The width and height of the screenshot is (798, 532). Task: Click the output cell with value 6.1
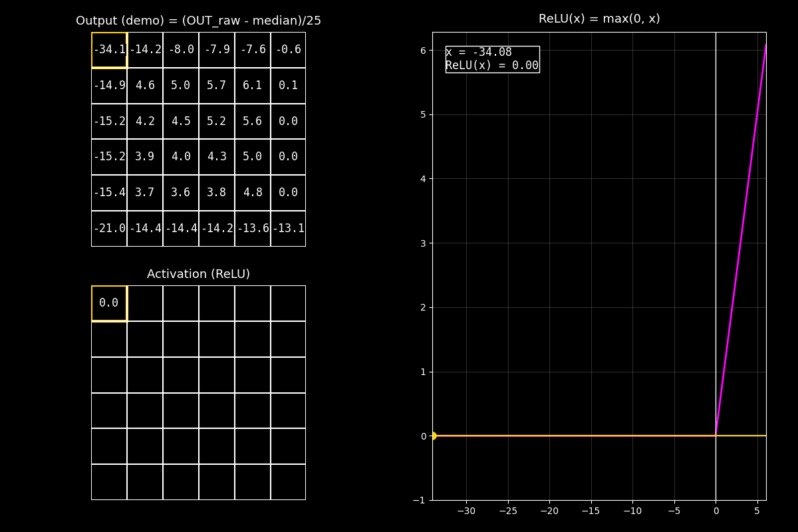point(252,86)
